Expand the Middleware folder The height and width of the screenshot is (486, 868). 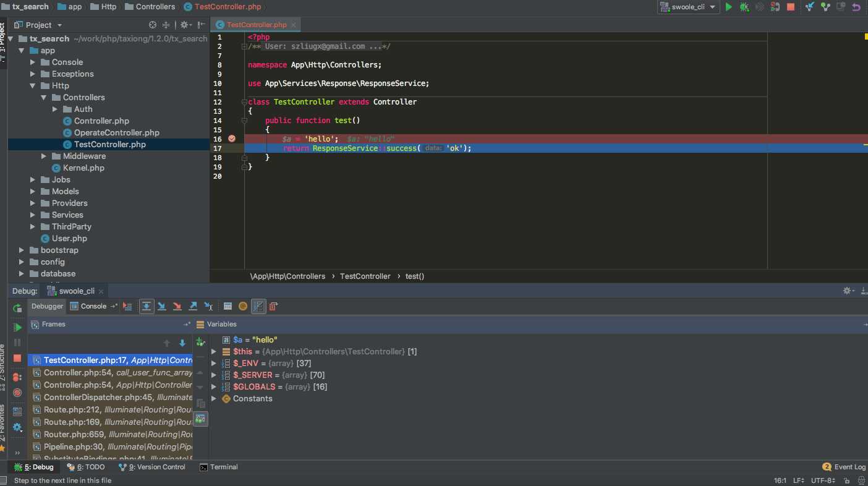(x=44, y=156)
